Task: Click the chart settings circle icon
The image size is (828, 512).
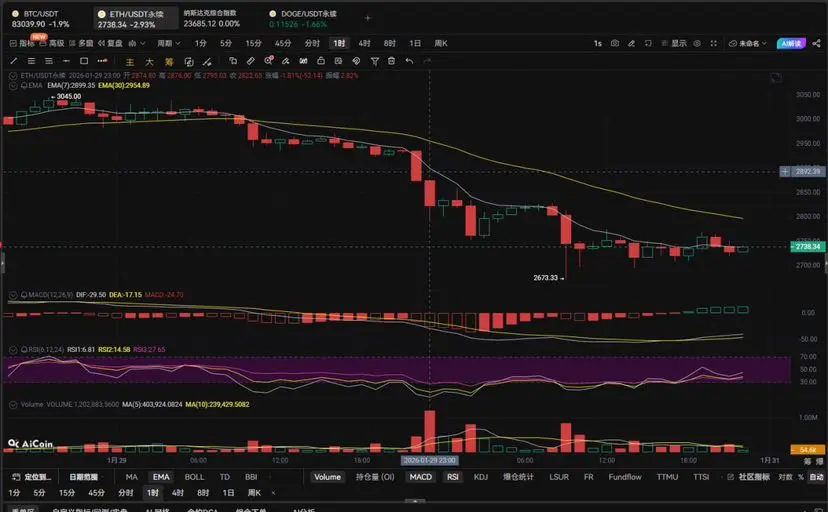Action: 697,43
